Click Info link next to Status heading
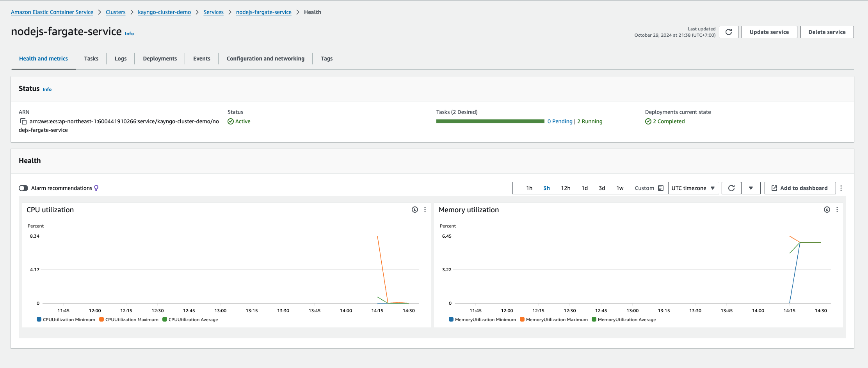The height and width of the screenshot is (368, 868). [47, 89]
